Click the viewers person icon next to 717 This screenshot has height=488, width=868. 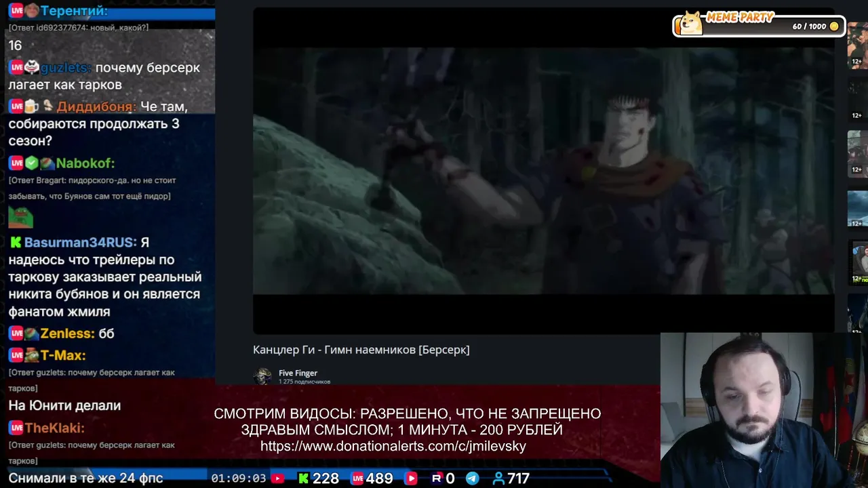click(498, 479)
